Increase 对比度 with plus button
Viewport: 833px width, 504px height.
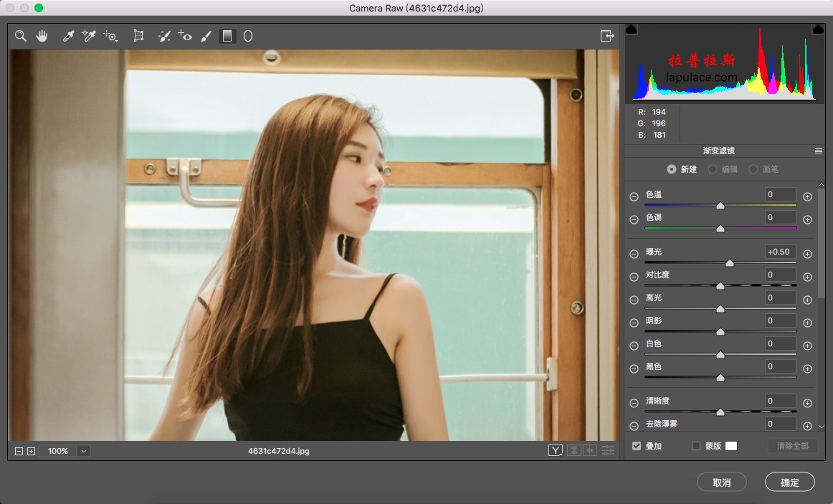[x=807, y=277]
